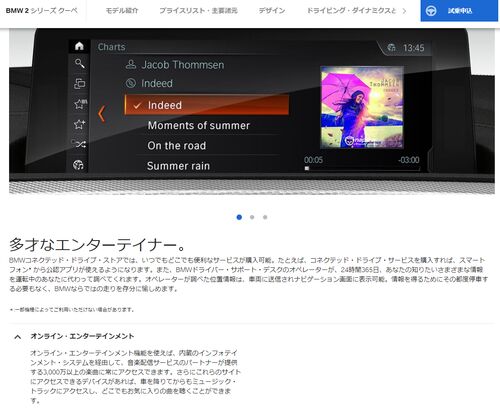Viewport: 500px width, 412px height.
Task: Click the オンライン・エンターテインメント accordion title
Action: click(x=82, y=336)
